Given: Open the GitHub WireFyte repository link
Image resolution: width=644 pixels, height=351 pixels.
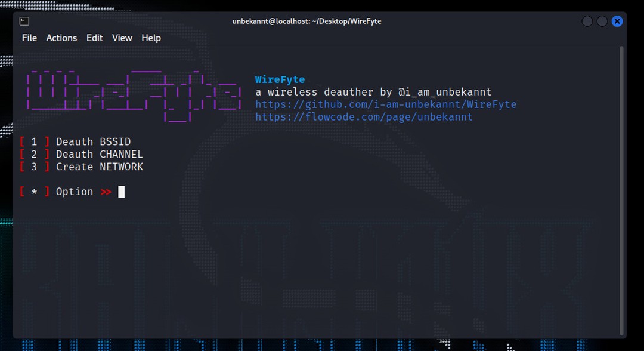Looking at the screenshot, I should click(x=386, y=104).
